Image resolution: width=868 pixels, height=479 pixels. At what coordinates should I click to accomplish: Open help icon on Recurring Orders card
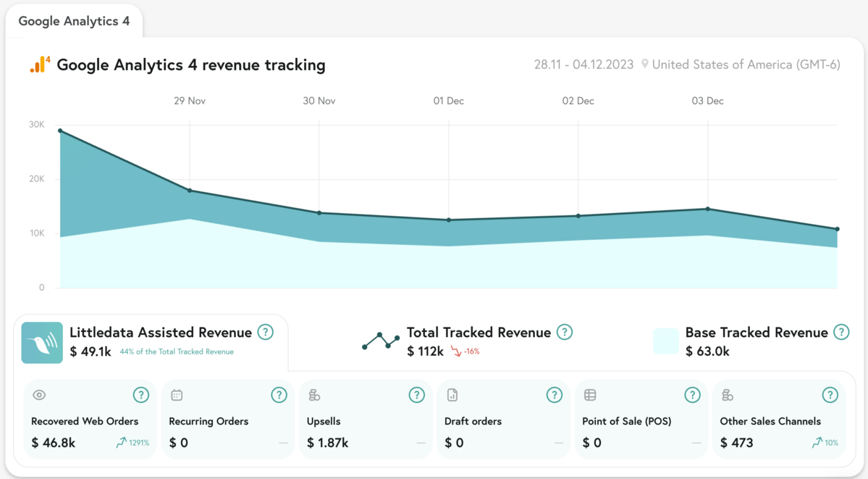click(x=279, y=395)
